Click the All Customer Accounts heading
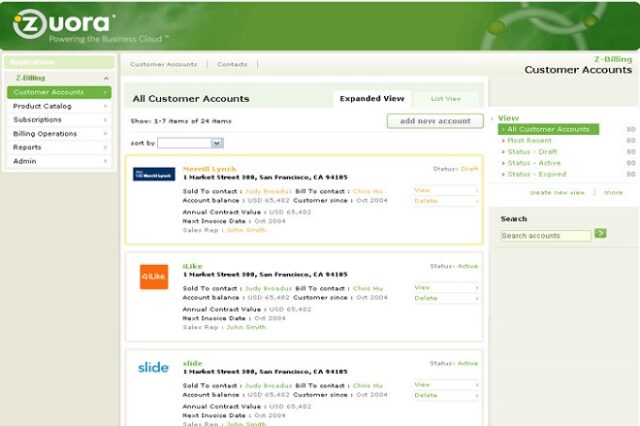The height and width of the screenshot is (426, 640). (x=191, y=99)
